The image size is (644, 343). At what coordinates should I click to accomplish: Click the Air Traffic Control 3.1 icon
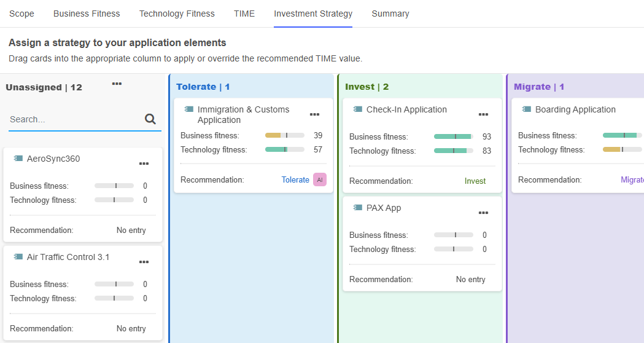click(18, 257)
